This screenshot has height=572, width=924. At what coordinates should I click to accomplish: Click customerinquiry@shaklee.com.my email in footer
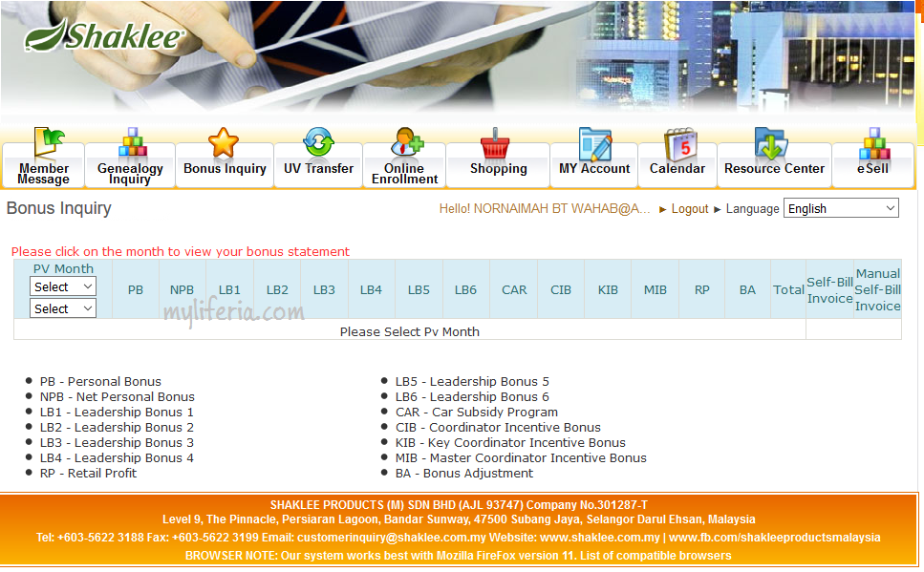391,538
